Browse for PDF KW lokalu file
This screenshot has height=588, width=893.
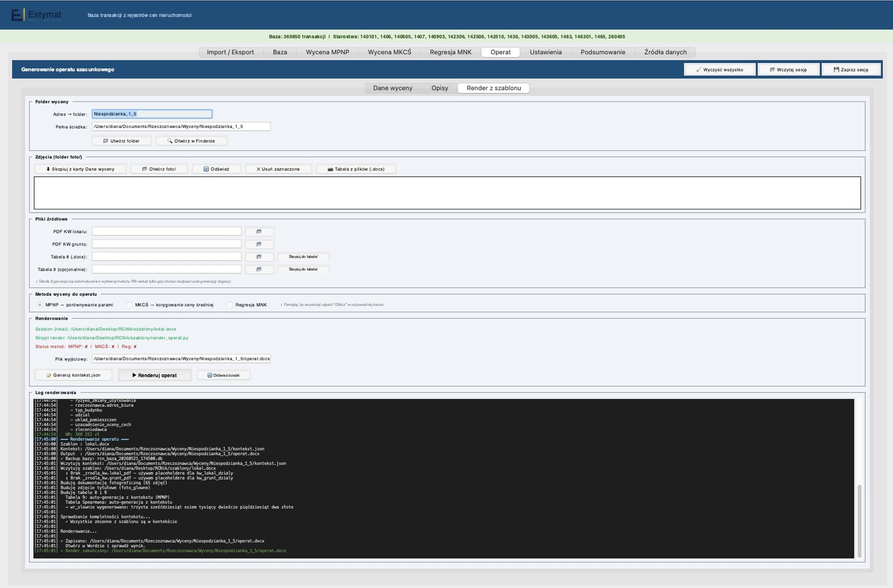(259, 232)
